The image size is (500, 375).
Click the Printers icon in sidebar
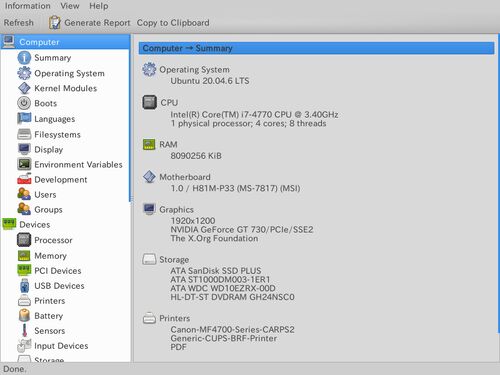coord(24,301)
